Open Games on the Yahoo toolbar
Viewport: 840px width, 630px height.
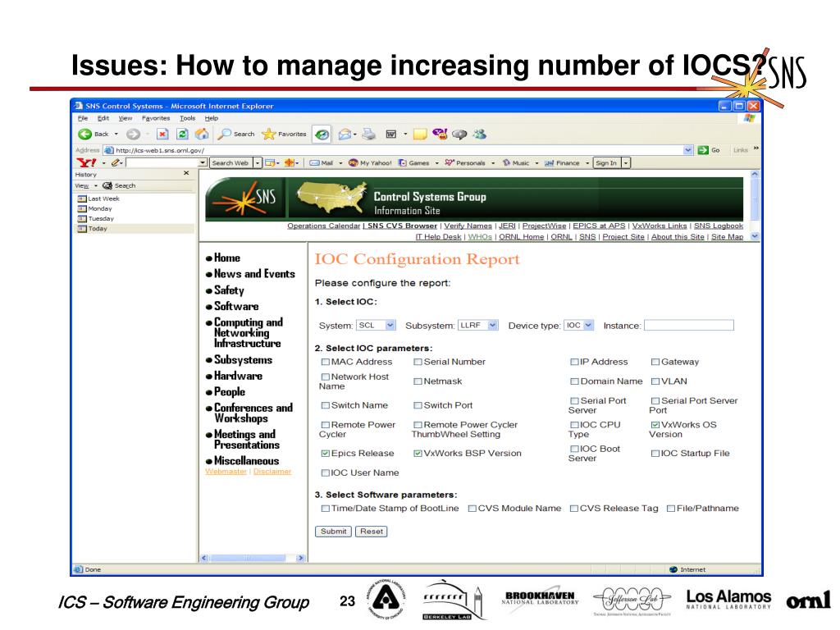click(x=413, y=163)
